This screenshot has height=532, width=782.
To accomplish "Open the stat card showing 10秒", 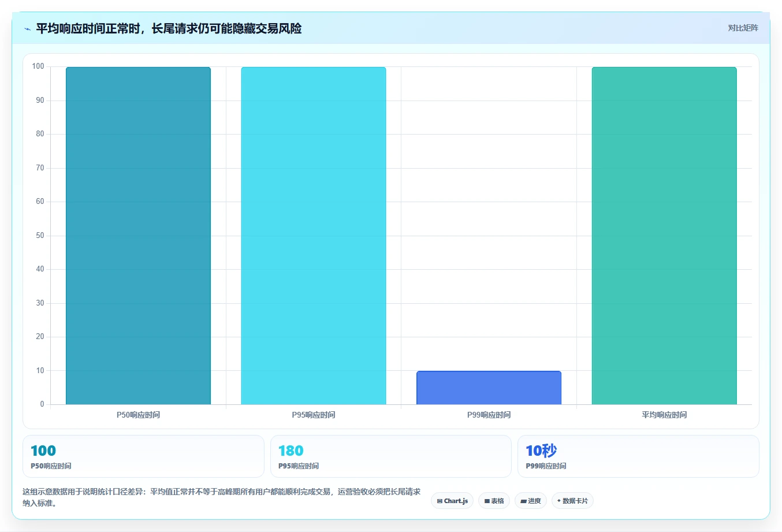I will 638,456.
